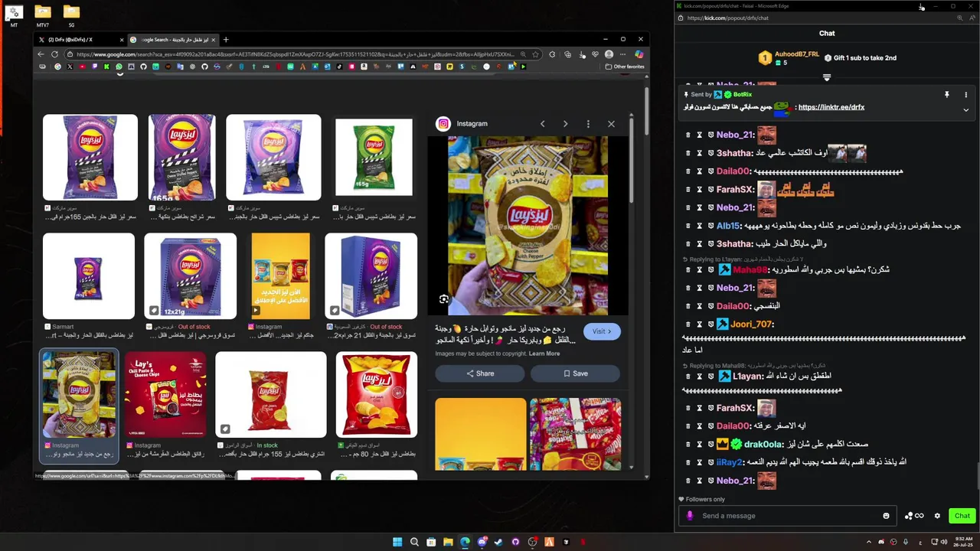Open Windows taskbar search

[x=414, y=542]
